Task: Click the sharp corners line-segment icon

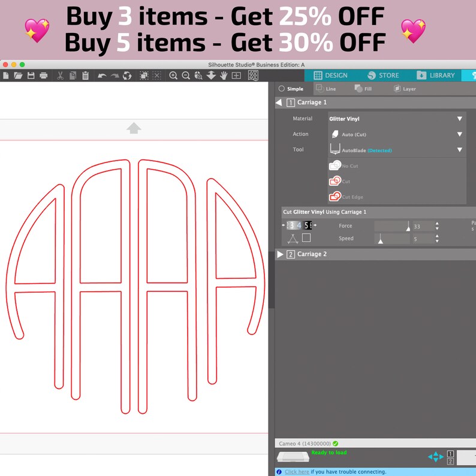Action: (293, 239)
